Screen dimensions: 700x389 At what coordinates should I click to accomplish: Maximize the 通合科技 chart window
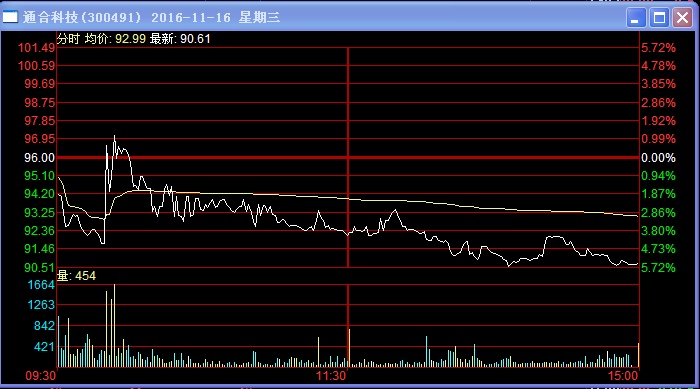point(659,18)
